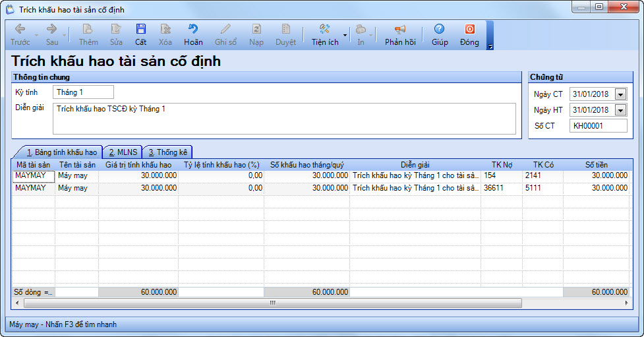
Task: Click Mã tài sản column header
Action: coord(33,165)
